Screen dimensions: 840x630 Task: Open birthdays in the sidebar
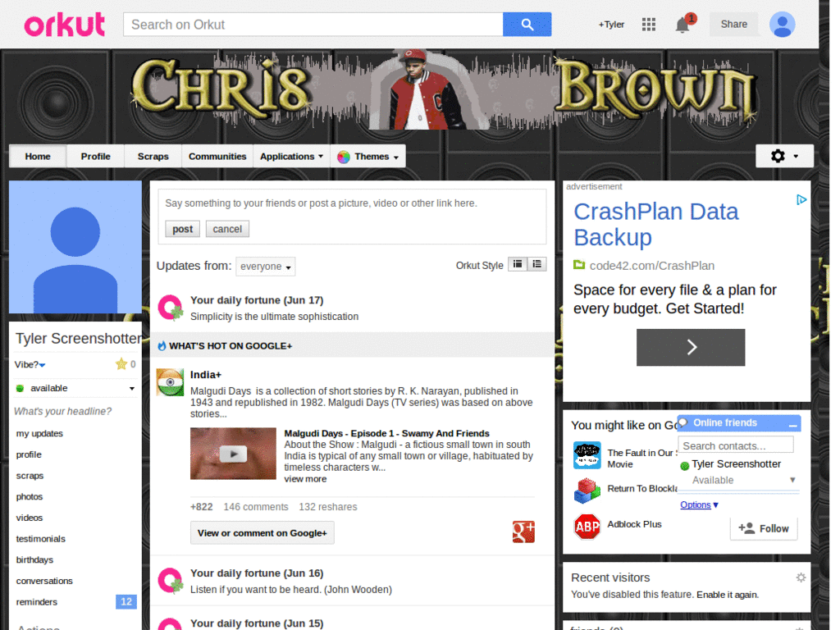(x=34, y=559)
